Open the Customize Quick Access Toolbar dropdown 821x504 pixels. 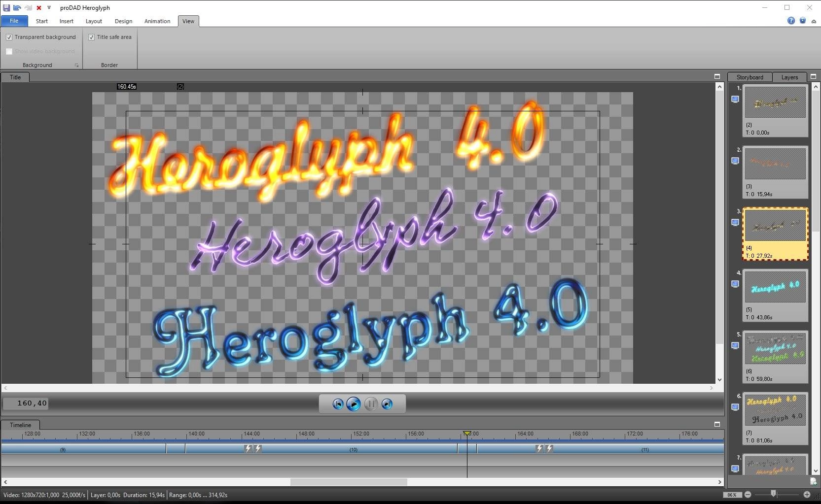click(49, 8)
